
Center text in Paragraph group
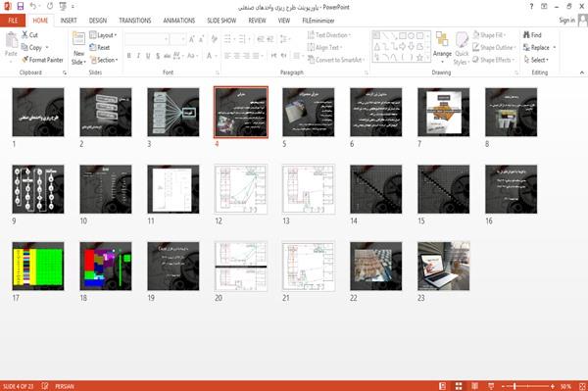[x=236, y=56]
